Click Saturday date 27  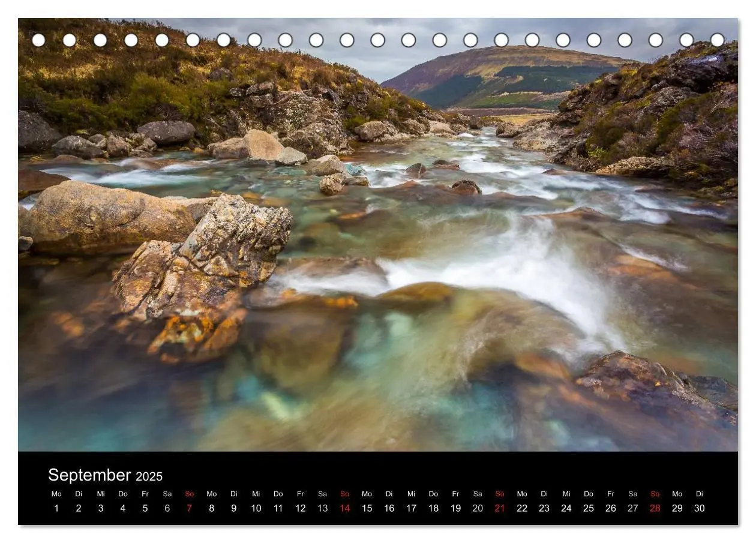[x=634, y=508]
